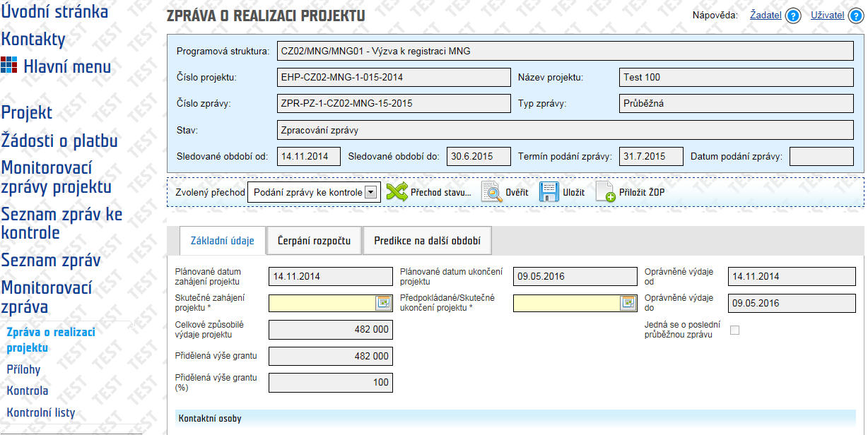Click Plánované datum zahájení projektu field
This screenshot has width=868, height=435.
[331, 277]
